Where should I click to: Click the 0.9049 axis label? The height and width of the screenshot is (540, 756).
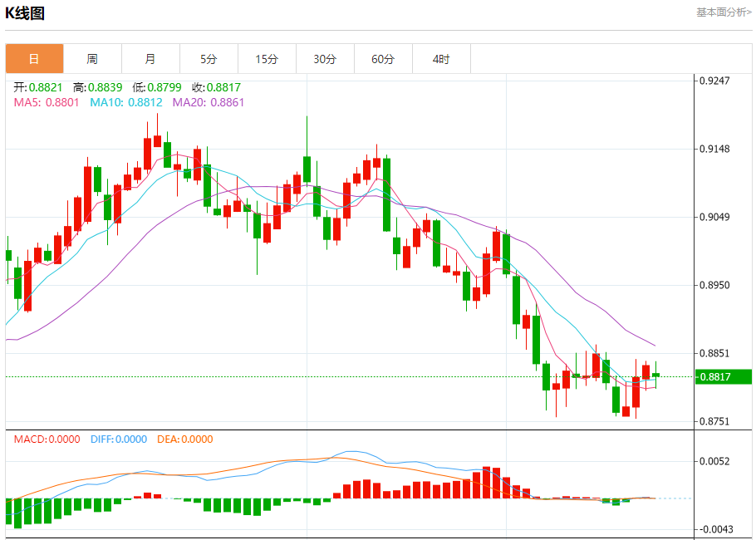(714, 217)
